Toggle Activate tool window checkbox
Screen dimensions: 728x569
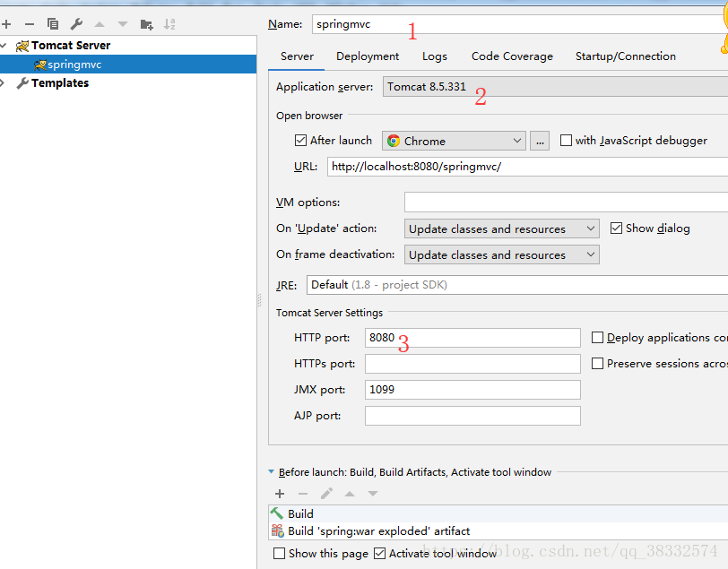click(x=379, y=553)
